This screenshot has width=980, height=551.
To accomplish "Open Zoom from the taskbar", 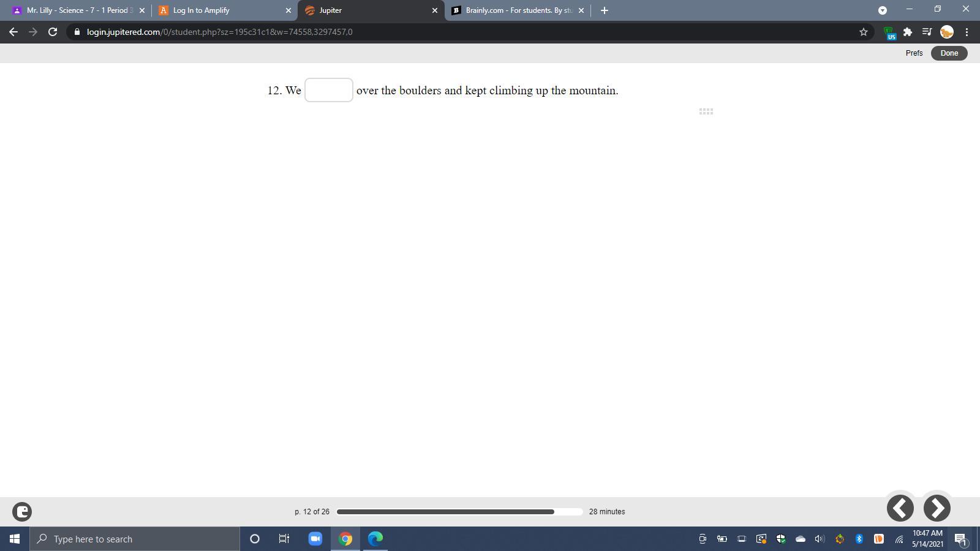I will point(315,539).
